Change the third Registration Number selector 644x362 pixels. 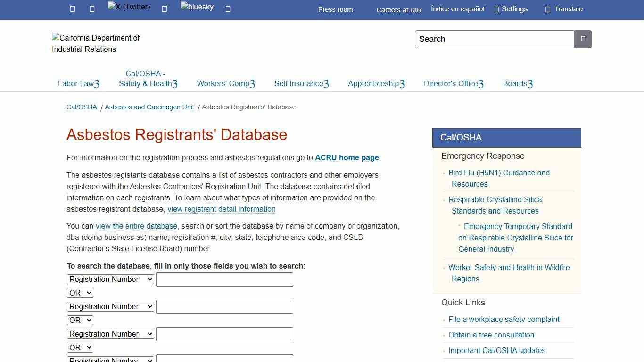[110, 334]
